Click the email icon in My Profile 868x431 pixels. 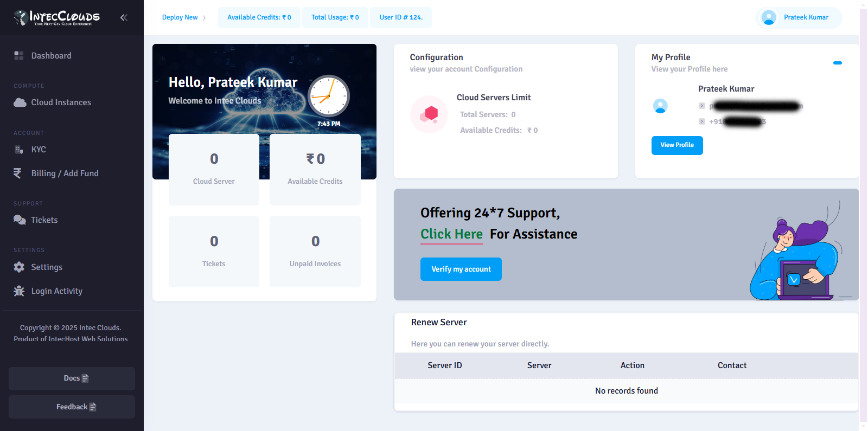[702, 106]
